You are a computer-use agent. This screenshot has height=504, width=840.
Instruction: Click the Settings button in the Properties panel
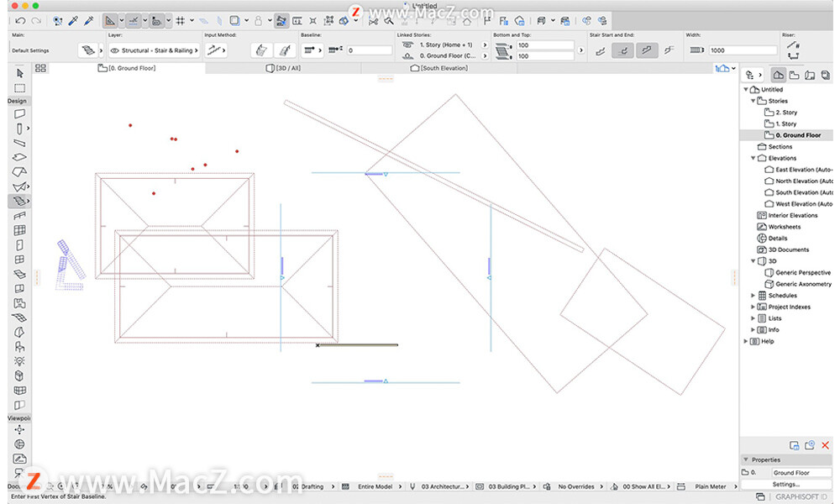(787, 485)
